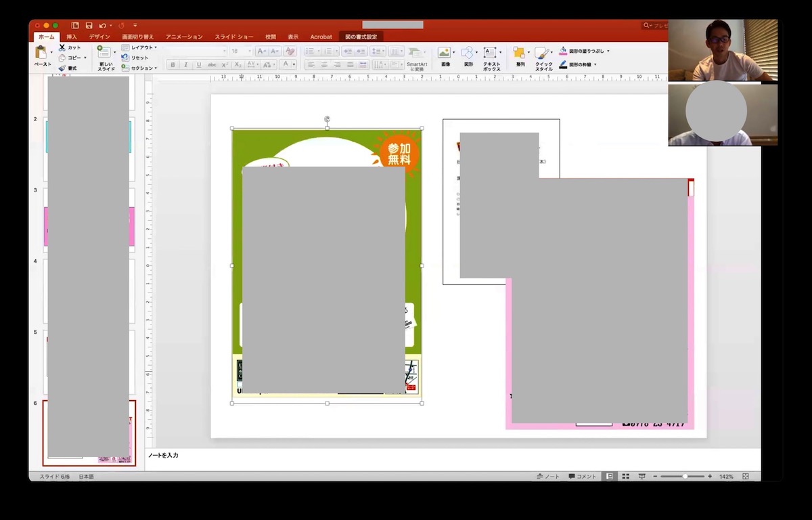The width and height of the screenshot is (812, 520).
Task: Open the Arrange (整列) tool
Action: tap(520, 53)
